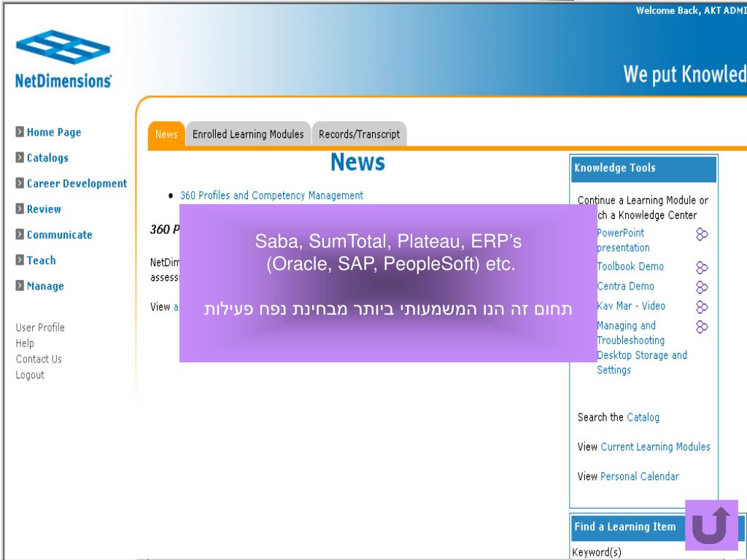Screen dimensions: 747x560
Task: Click the launch icon next to Centra Demo
Action: point(702,287)
